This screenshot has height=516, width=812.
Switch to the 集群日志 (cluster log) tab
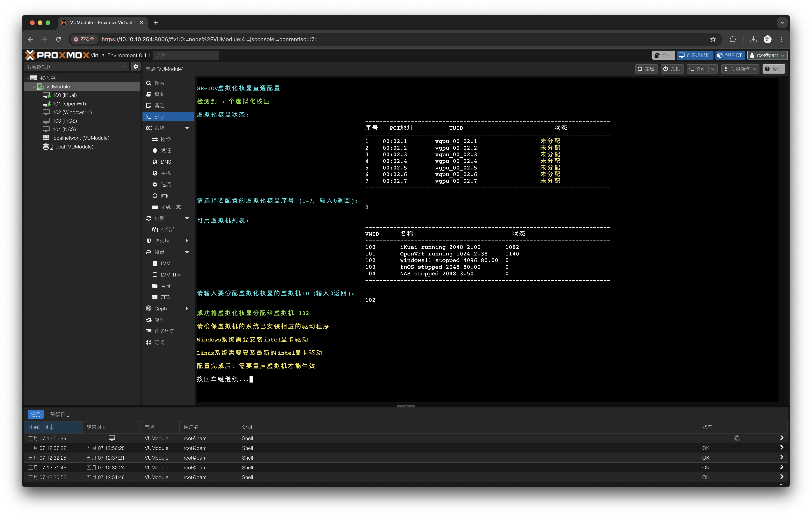[60, 414]
